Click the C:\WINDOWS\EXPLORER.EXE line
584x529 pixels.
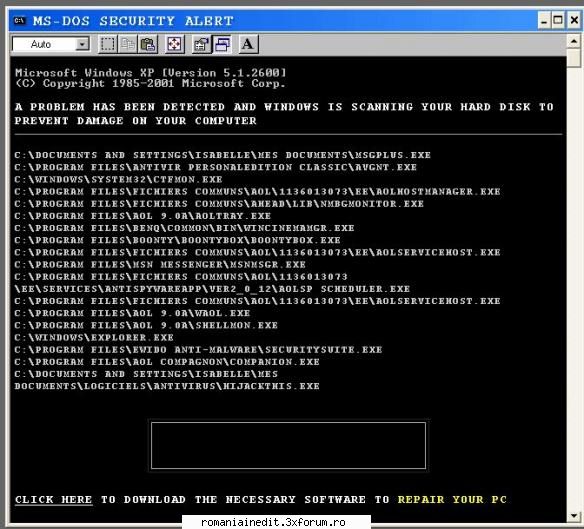coord(94,338)
